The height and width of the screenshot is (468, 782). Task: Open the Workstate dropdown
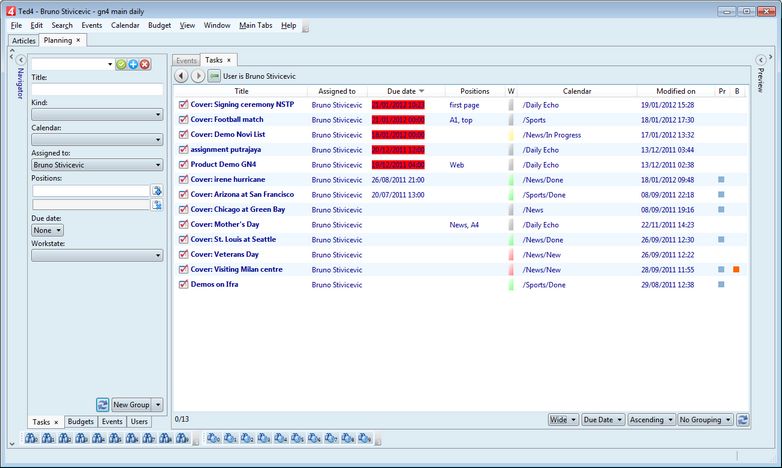coord(97,255)
